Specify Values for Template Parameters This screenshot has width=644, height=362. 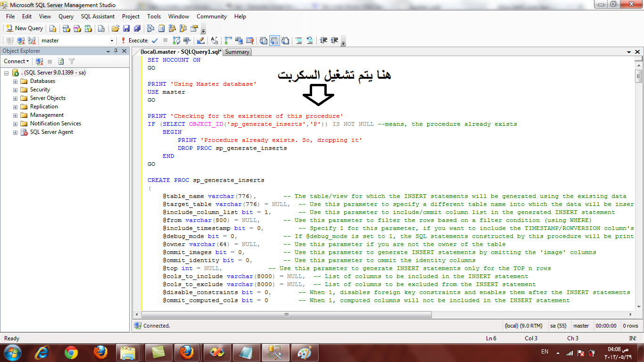tap(214, 41)
